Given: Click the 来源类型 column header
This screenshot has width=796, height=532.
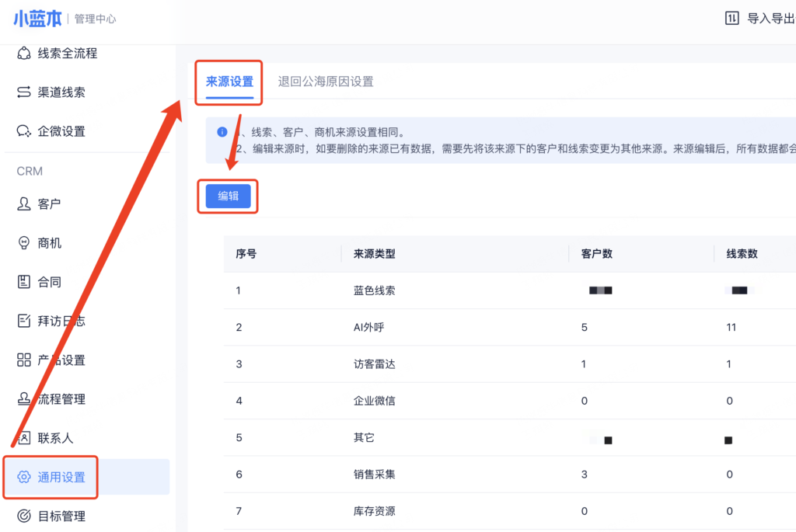Looking at the screenshot, I should coord(374,254).
